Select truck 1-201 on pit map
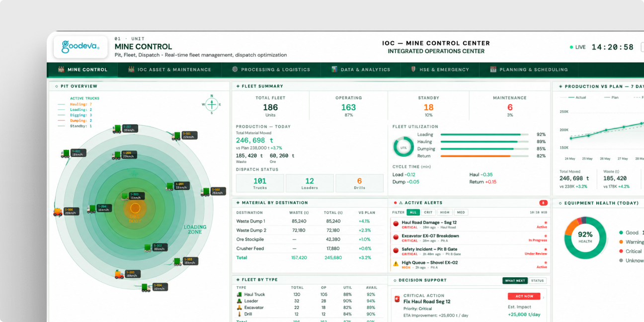This screenshot has width=644, height=322. [170, 186]
